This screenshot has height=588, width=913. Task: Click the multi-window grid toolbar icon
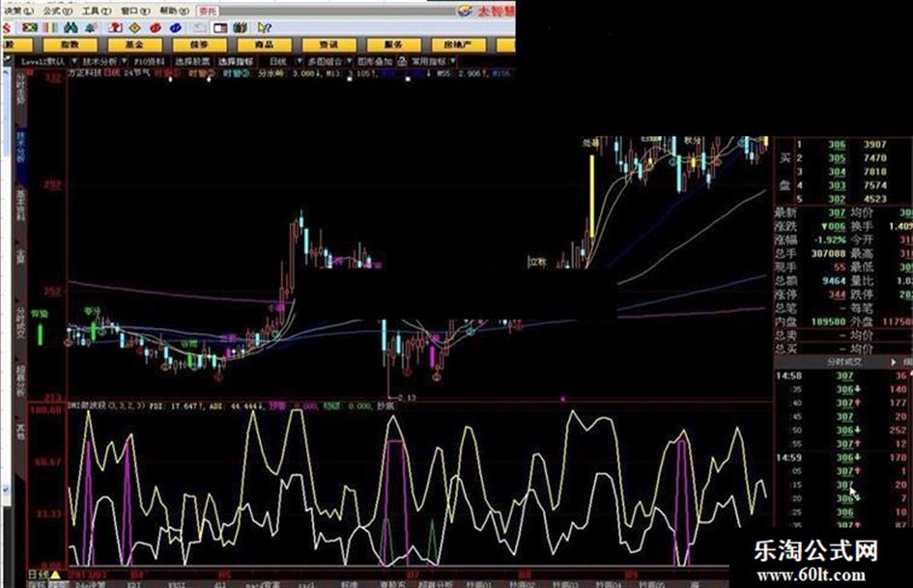pos(240,27)
